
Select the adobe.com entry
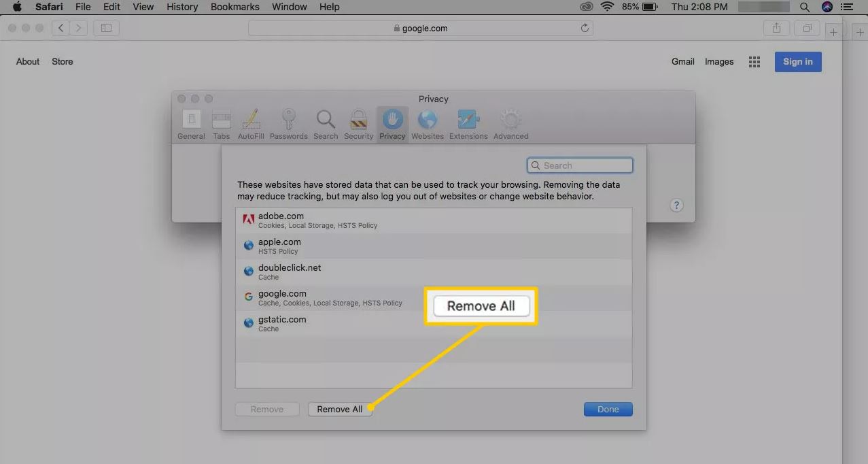281,220
